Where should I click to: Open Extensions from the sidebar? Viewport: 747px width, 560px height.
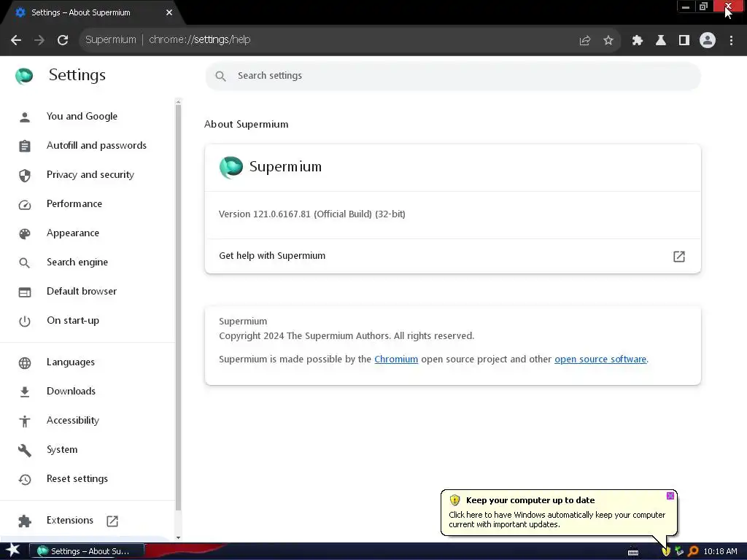(x=70, y=520)
